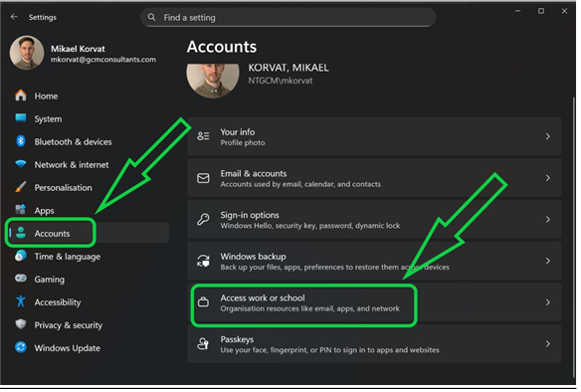This screenshot has height=392, width=581.
Task: Select the System monitor icon
Action: (21, 118)
